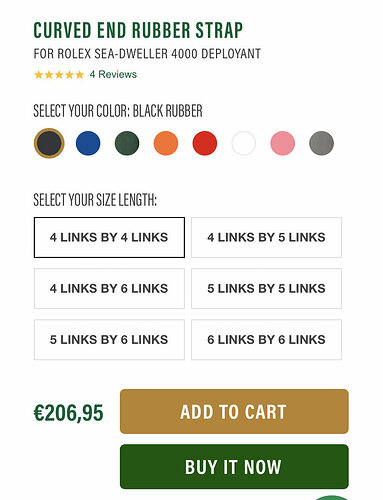Click the Add to Cart button

click(x=234, y=412)
